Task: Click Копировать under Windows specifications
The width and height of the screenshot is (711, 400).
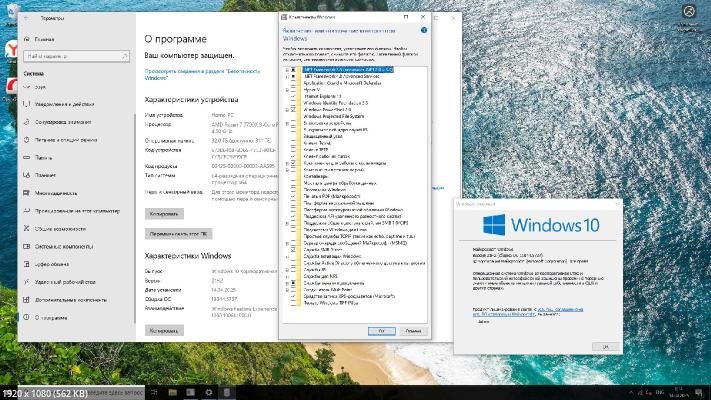Action: pos(164,331)
